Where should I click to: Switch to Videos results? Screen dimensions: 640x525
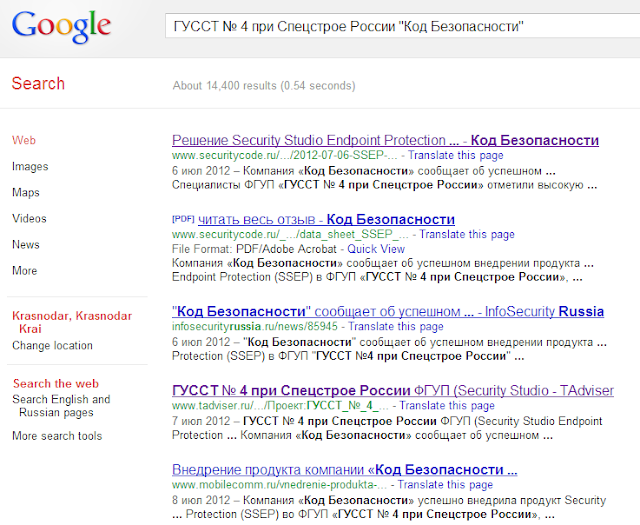[29, 219]
